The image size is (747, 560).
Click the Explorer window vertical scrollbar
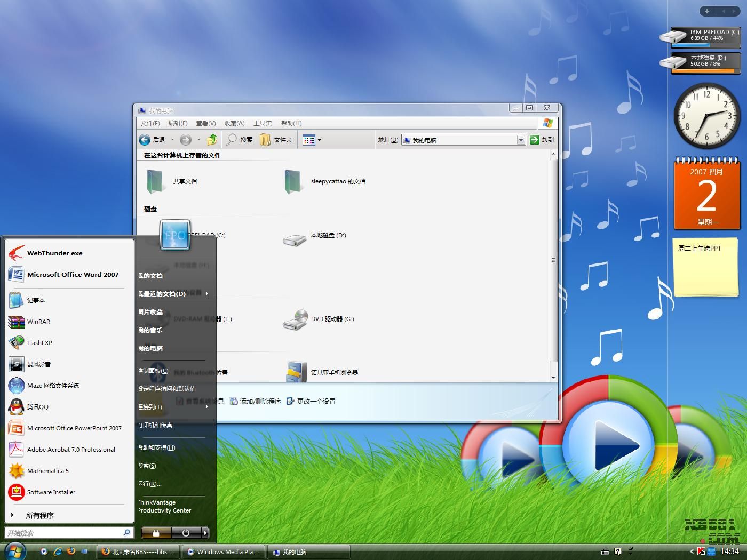click(x=553, y=260)
